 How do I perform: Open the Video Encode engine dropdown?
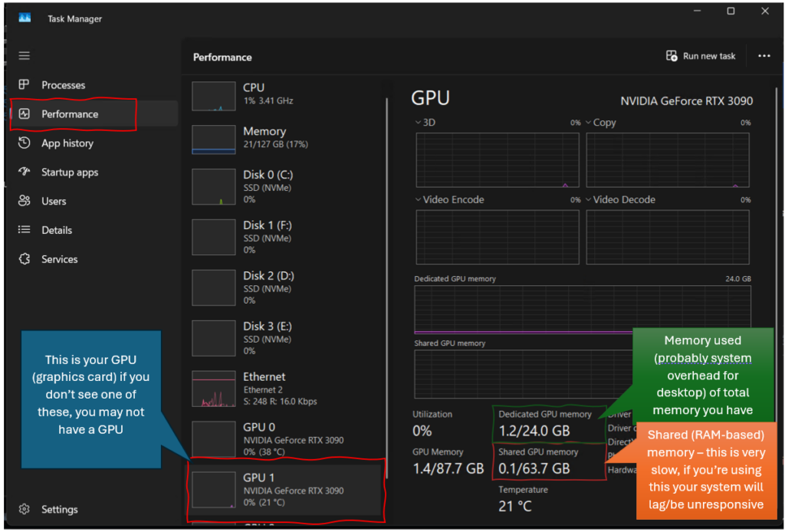click(418, 199)
